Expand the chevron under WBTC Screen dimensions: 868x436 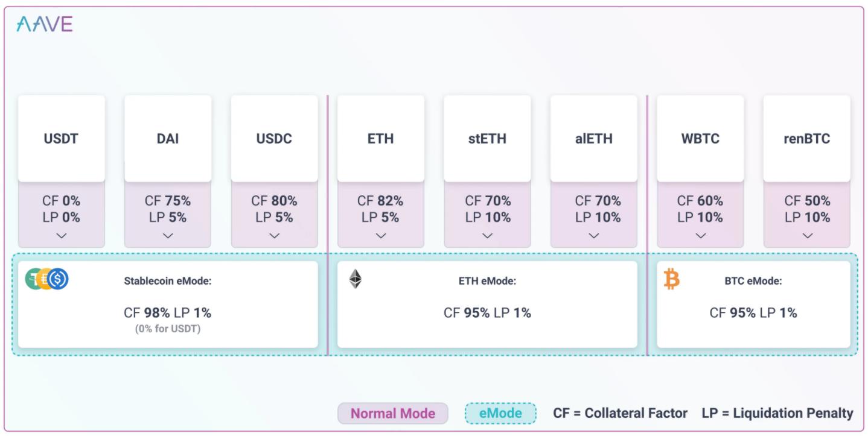pyautogui.click(x=700, y=236)
